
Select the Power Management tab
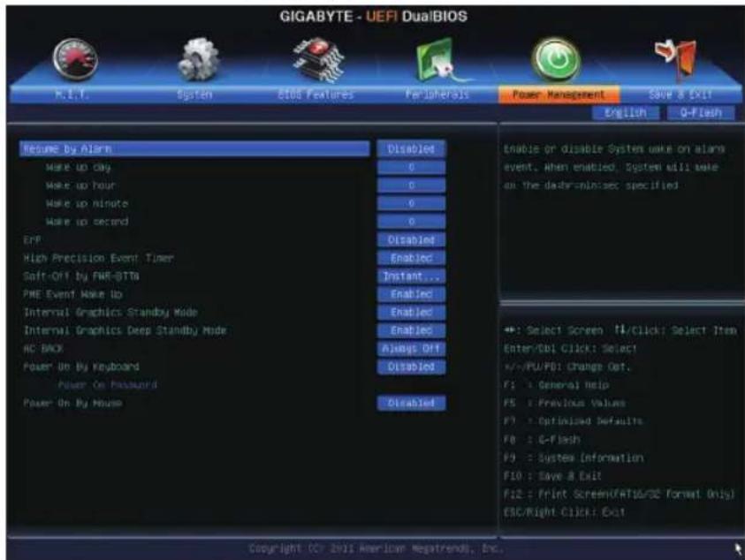559,95
